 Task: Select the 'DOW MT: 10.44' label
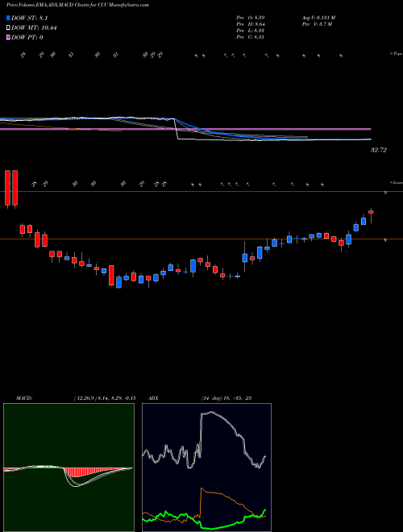point(34,27)
